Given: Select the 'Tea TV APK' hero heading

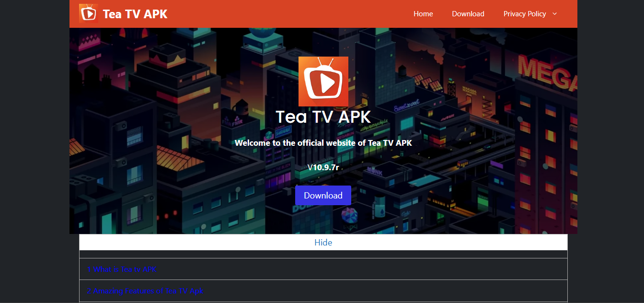Looking at the screenshot, I should point(323,117).
